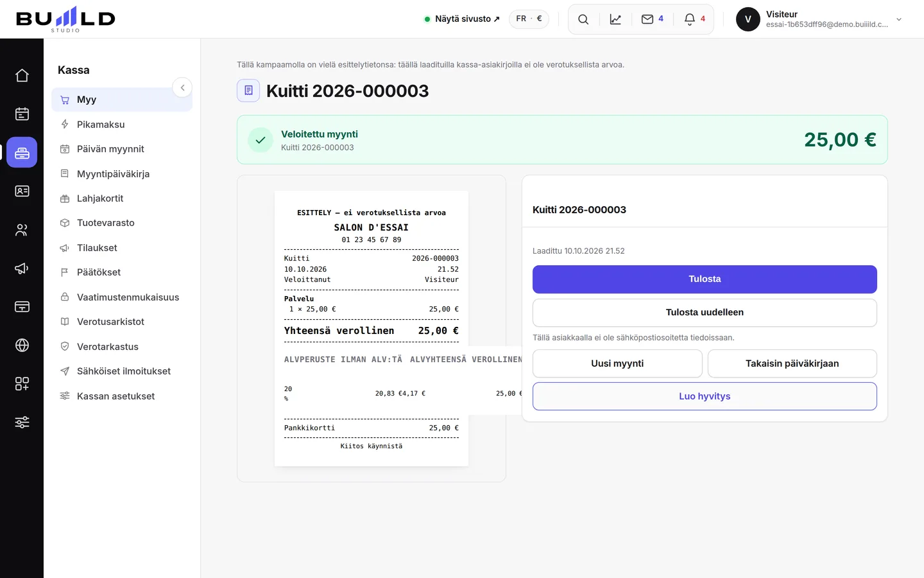Click Takaisin päiväkirjaan button
The image size is (924, 578).
point(792,363)
